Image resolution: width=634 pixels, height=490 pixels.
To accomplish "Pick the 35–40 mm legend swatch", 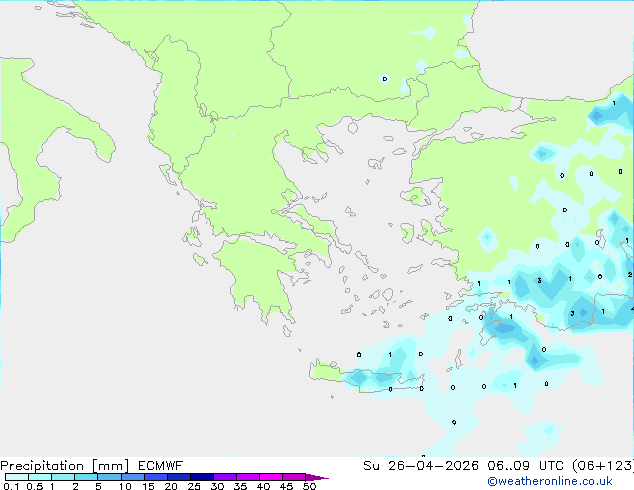I will [248, 477].
